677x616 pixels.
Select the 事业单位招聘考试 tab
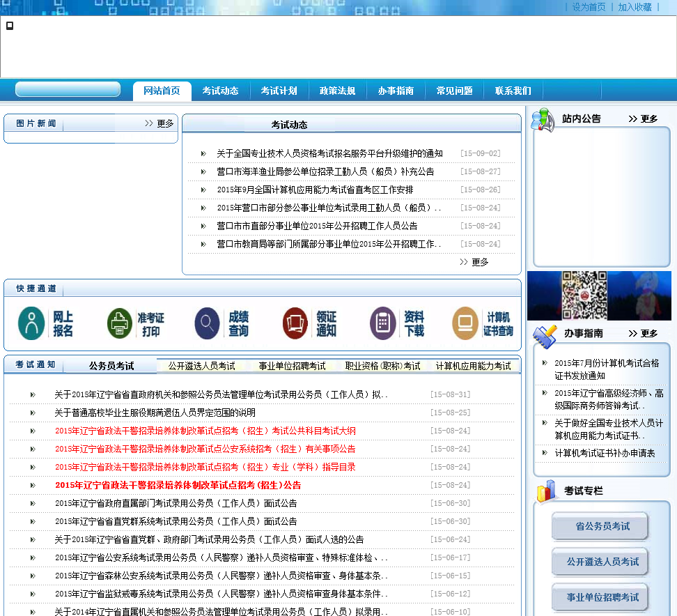[x=292, y=366]
